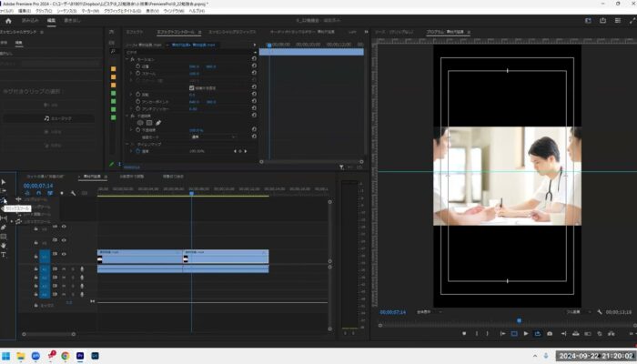Open playback resolution dropdown
637x364 pixels.
[x=579, y=312]
